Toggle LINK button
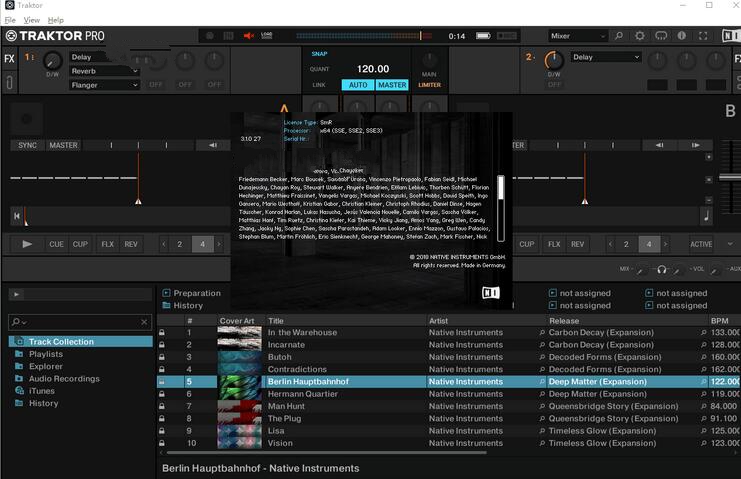Screen dimensions: 741x479 click(x=319, y=85)
